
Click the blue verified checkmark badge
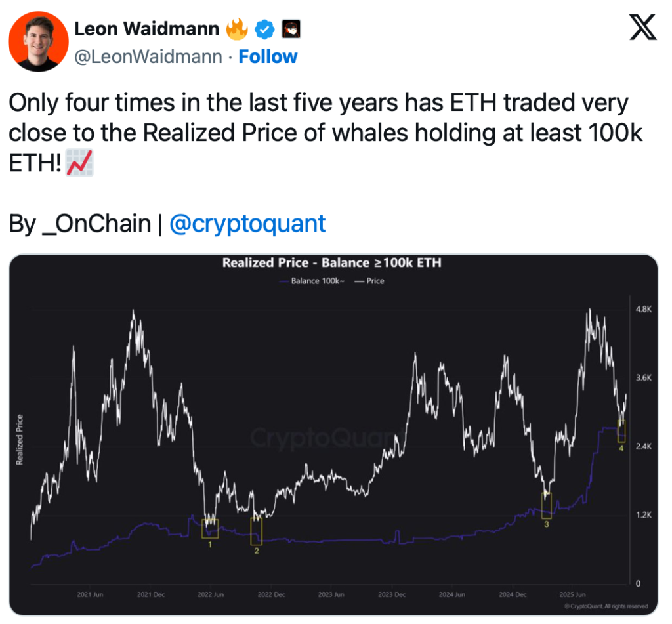[x=264, y=29]
